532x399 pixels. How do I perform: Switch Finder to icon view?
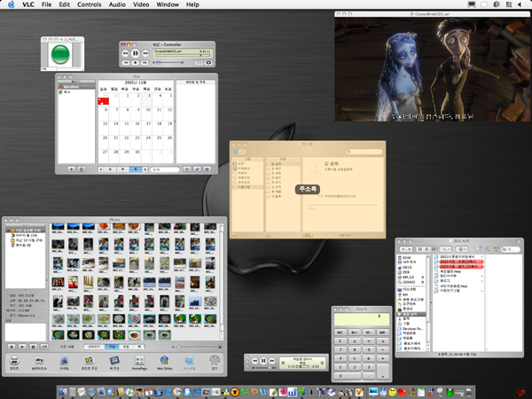pyautogui.click(x=419, y=249)
